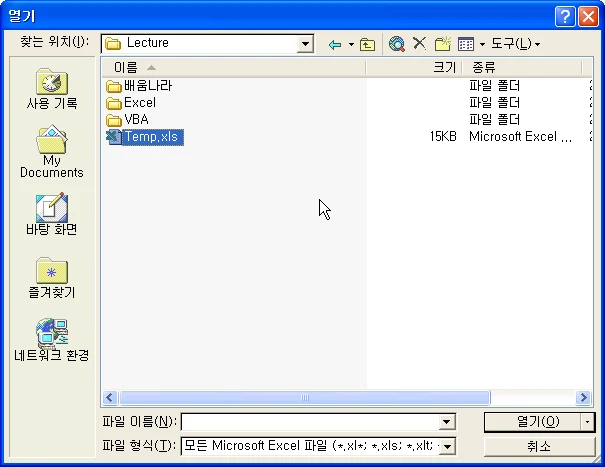
Task: Go to 바탕 화면 desktop place
Action: (52, 214)
